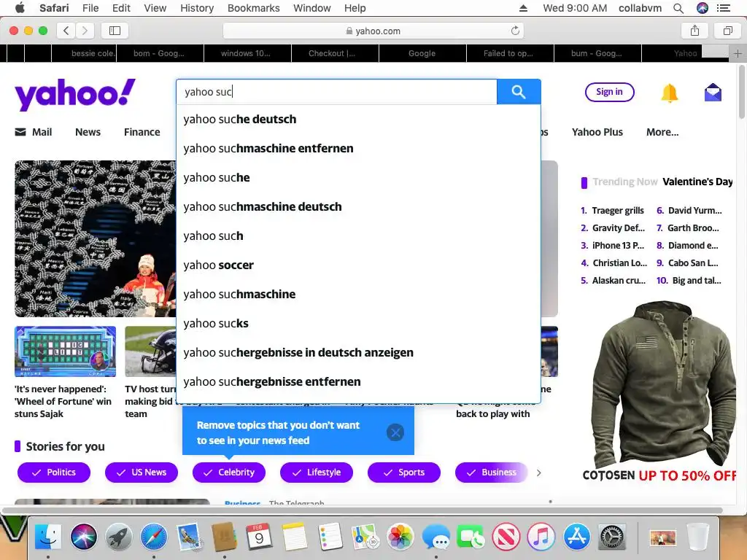Open Maps in the Dock
Viewport: 747px width, 560px height.
point(365,537)
